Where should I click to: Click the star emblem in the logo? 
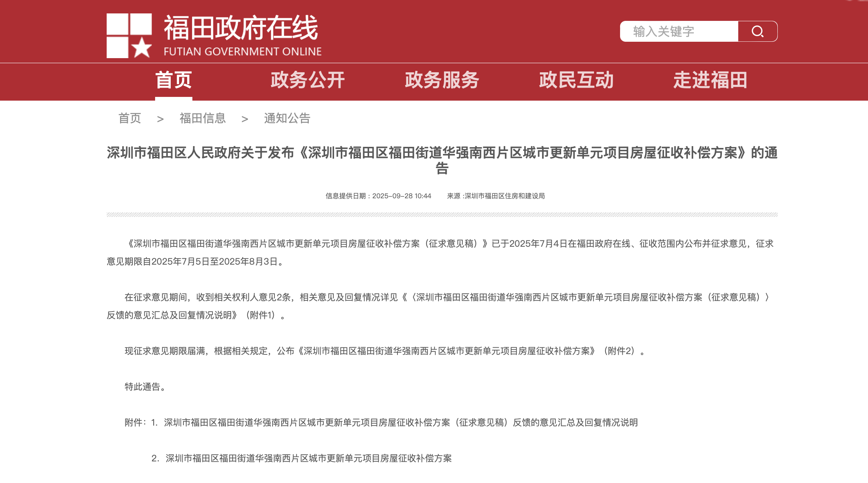pos(141,48)
